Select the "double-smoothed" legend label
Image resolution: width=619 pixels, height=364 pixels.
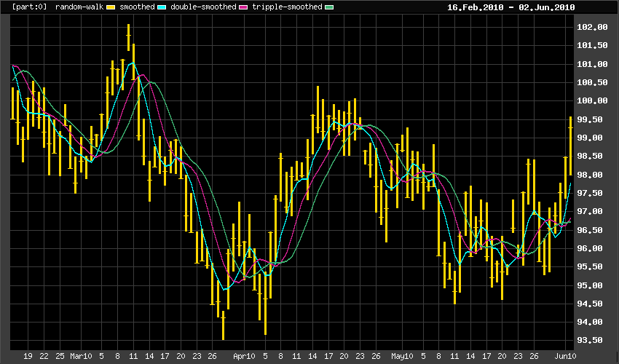click(x=203, y=7)
